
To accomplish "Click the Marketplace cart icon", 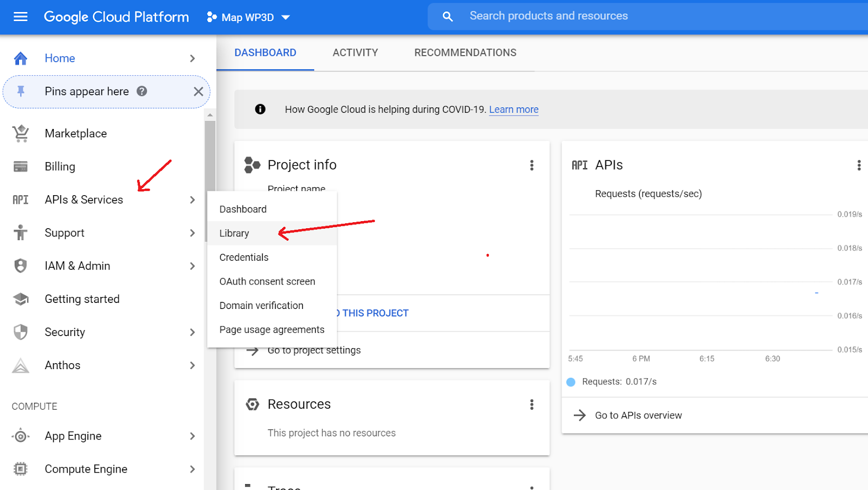I will click(x=21, y=133).
